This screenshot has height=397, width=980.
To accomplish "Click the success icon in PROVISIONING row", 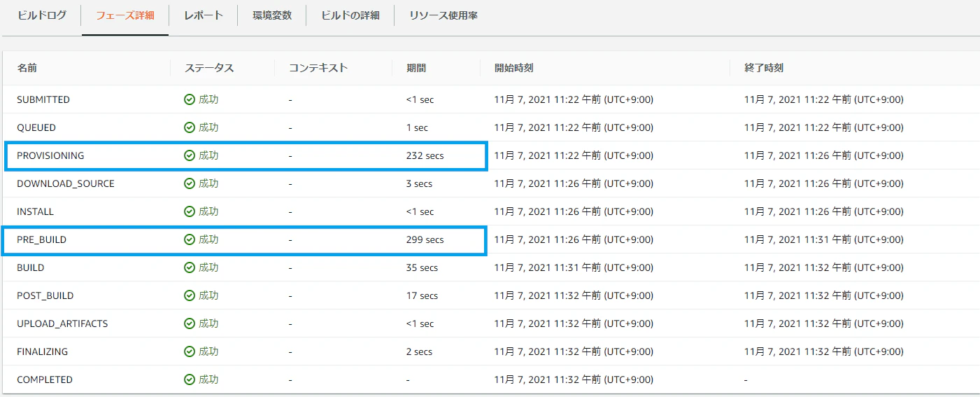I will click(190, 155).
